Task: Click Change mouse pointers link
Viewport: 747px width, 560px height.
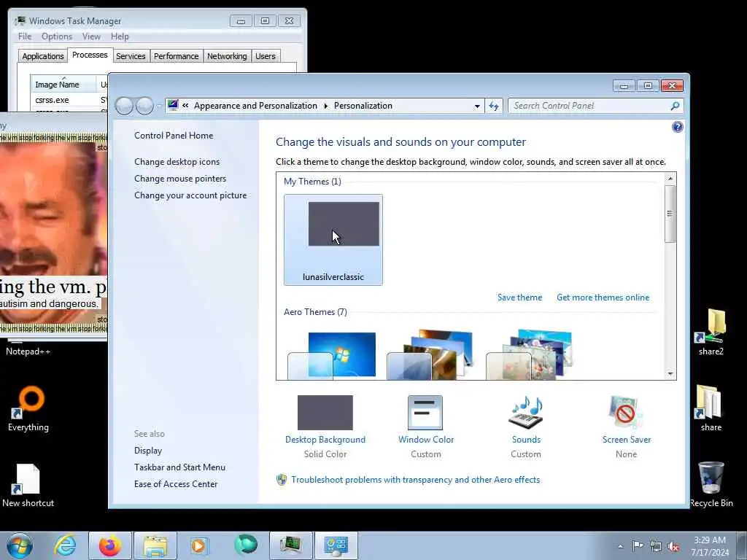Action: pos(180,179)
